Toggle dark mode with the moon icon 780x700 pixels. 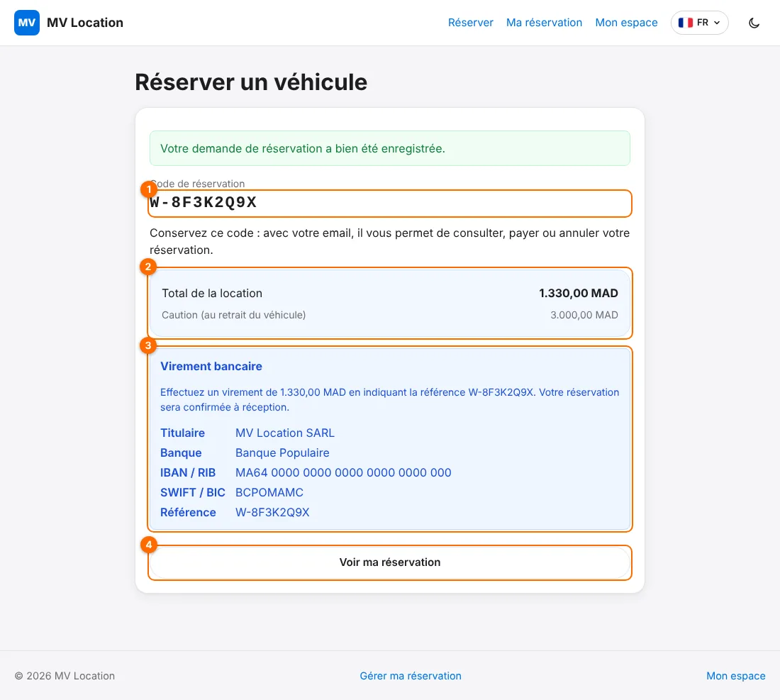[754, 23]
